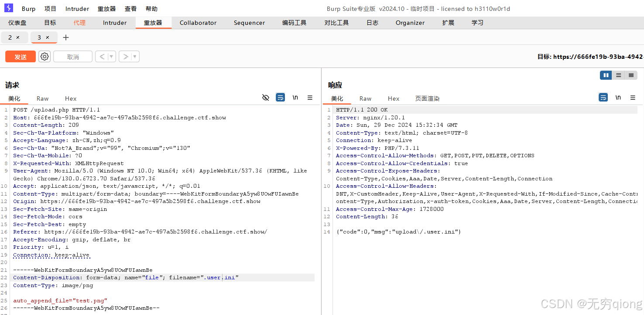Image resolution: width=644 pixels, height=315 pixels.
Task: Switch to Sequencer tab
Action: (x=249, y=23)
